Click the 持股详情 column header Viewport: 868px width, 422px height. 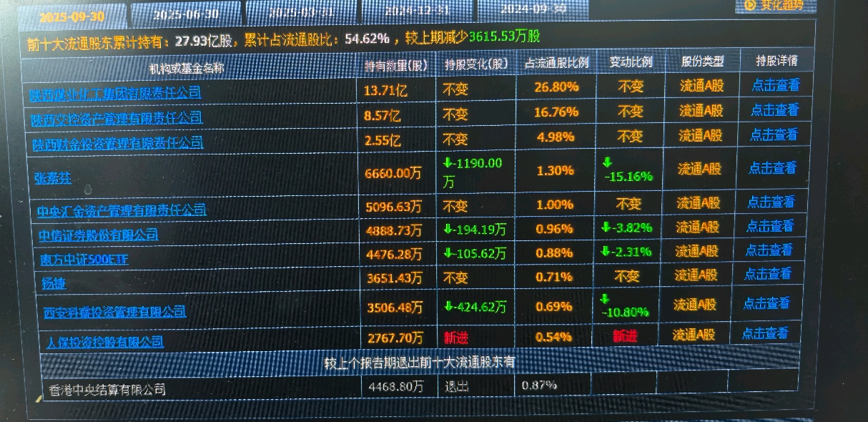coord(777,60)
